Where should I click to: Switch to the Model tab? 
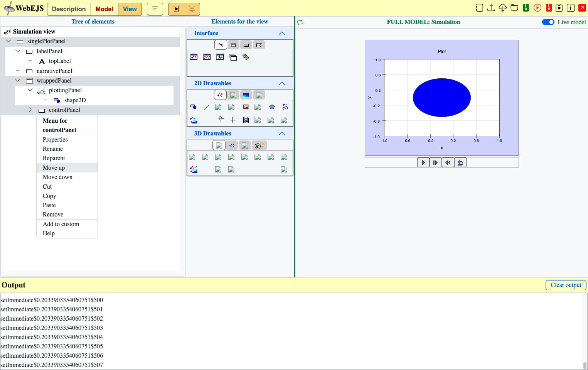(x=104, y=9)
